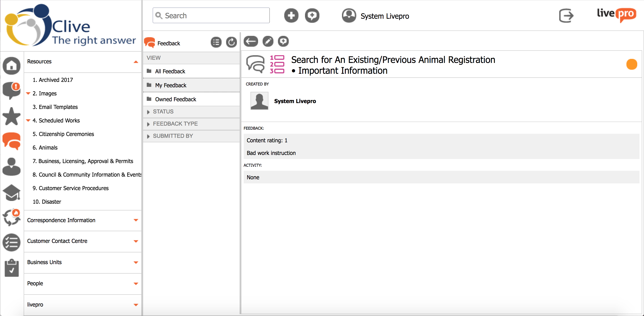Click the pencil edit feedback icon

pyautogui.click(x=268, y=42)
